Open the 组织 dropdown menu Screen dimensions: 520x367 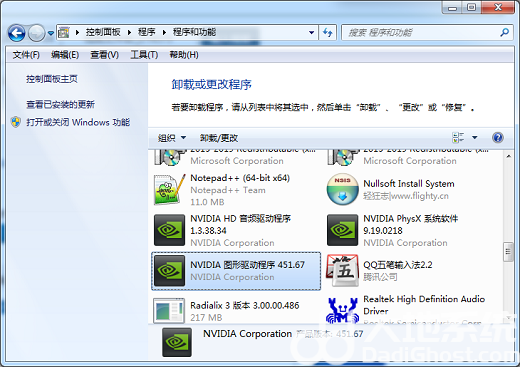coord(172,138)
